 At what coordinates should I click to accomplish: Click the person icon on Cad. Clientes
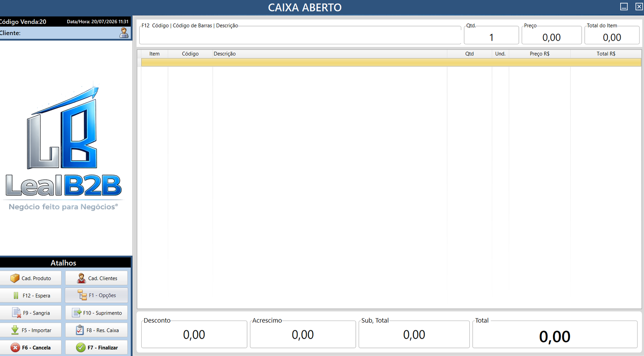[x=81, y=278]
